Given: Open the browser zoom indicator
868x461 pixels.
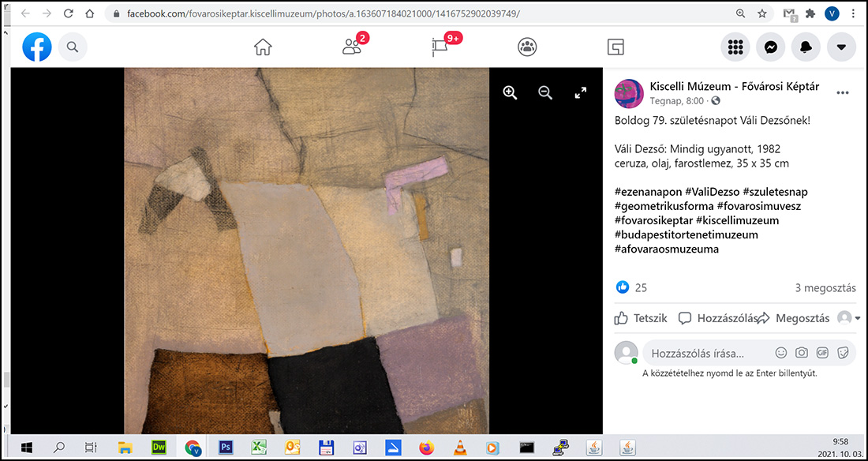Looking at the screenshot, I should click(x=741, y=14).
